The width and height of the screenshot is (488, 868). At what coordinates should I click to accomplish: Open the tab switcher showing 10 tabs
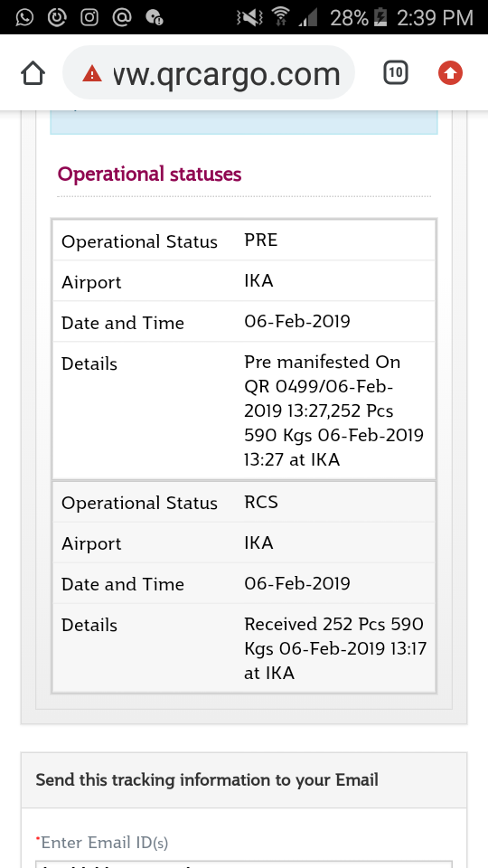pyautogui.click(x=395, y=72)
